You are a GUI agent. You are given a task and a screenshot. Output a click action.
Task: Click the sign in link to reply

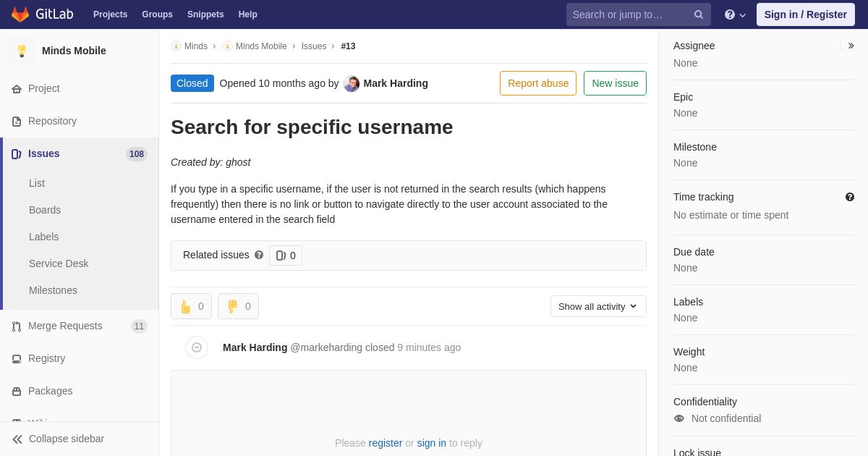pyautogui.click(x=432, y=443)
